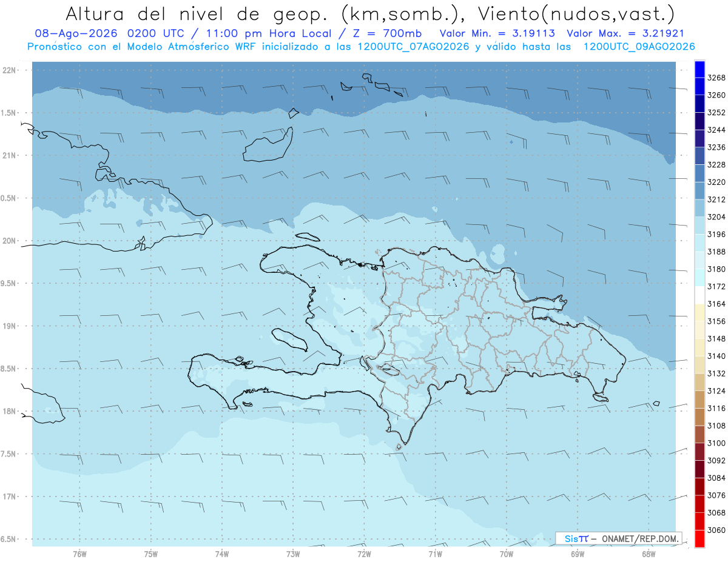Click the 74W longitude label
Image resolution: width=728 pixels, height=562 pixels.
222,554
